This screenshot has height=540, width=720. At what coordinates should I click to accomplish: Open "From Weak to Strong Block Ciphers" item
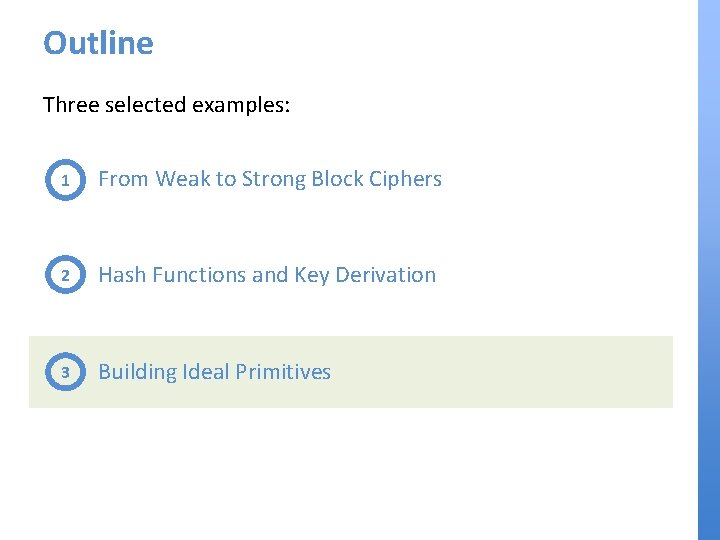tap(269, 179)
